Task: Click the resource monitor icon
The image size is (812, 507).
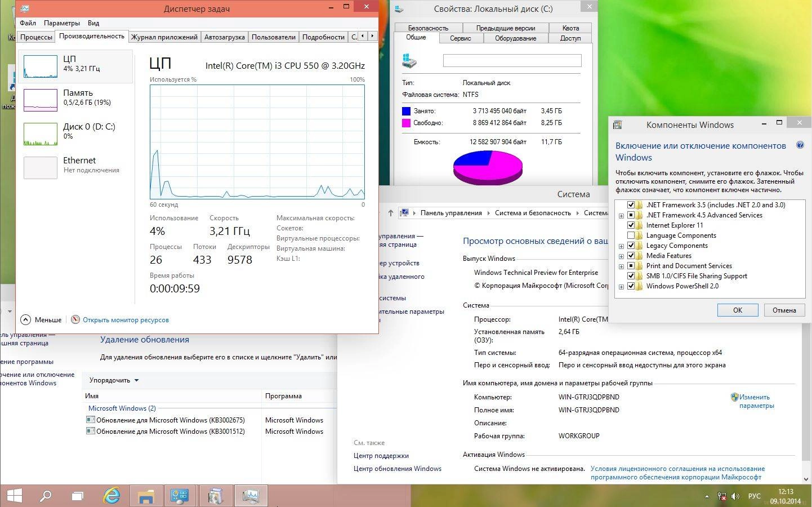Action: [75, 319]
